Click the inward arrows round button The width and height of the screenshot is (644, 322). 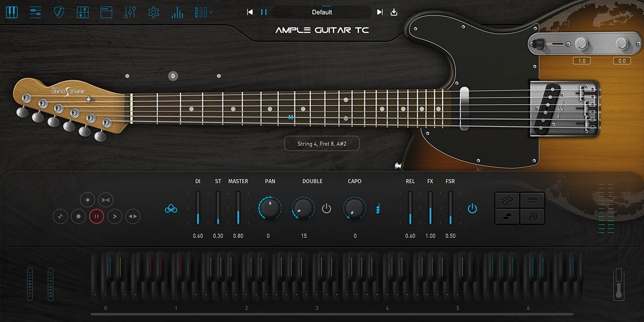point(106,200)
